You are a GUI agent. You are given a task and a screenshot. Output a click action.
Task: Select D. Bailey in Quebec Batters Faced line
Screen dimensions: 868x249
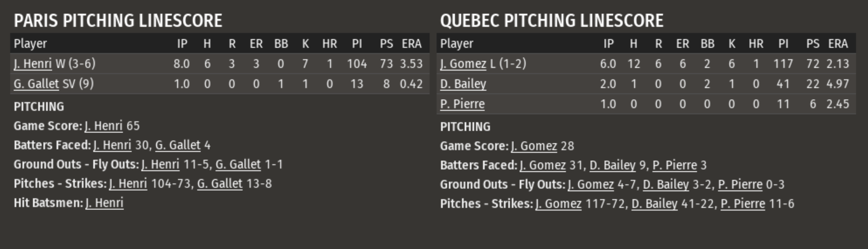[612, 165]
